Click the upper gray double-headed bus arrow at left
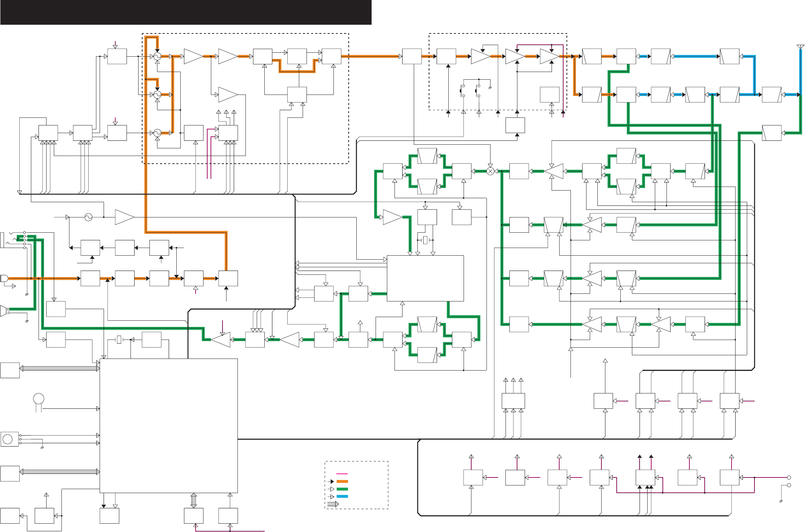Image resolution: width=805 pixels, height=532 pixels. pyautogui.click(x=59, y=368)
